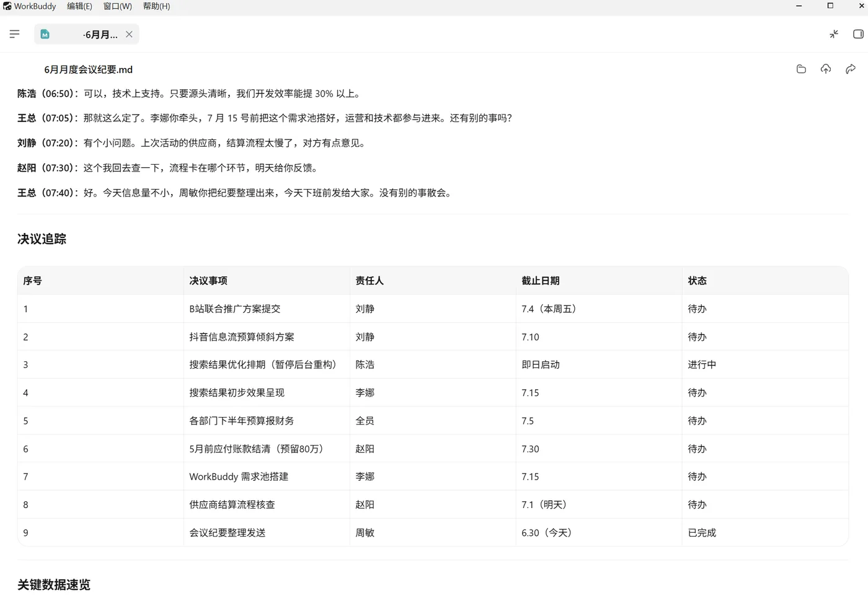Click the WorkBuddy app logo in title bar
Viewport: 868px width, 601px height.
click(7, 6)
